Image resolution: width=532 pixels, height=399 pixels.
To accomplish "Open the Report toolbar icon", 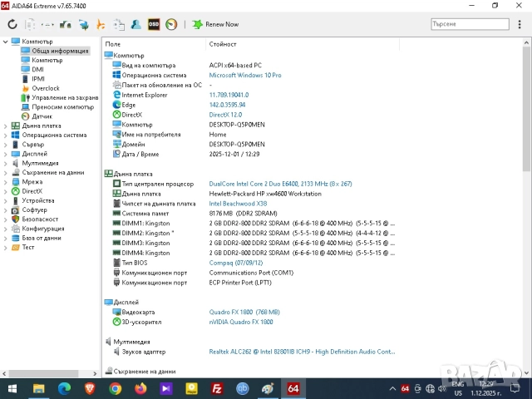I will click(30, 24).
